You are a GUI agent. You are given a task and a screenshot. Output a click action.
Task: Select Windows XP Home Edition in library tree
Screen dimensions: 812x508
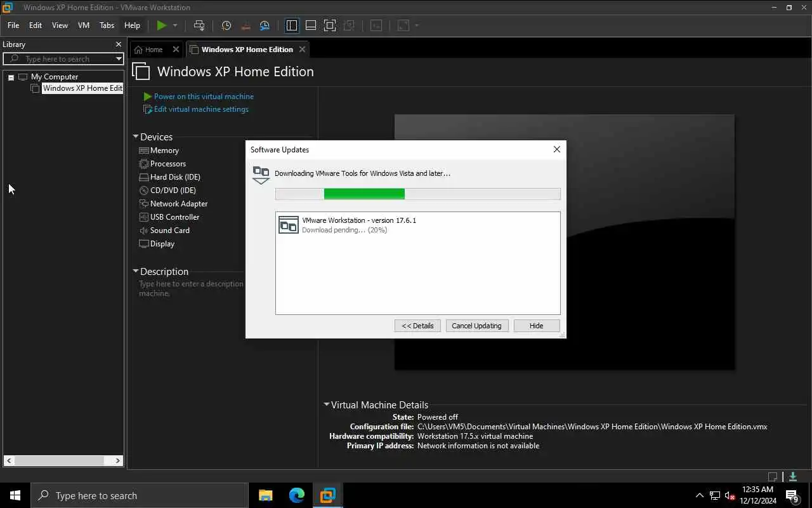pyautogui.click(x=82, y=88)
